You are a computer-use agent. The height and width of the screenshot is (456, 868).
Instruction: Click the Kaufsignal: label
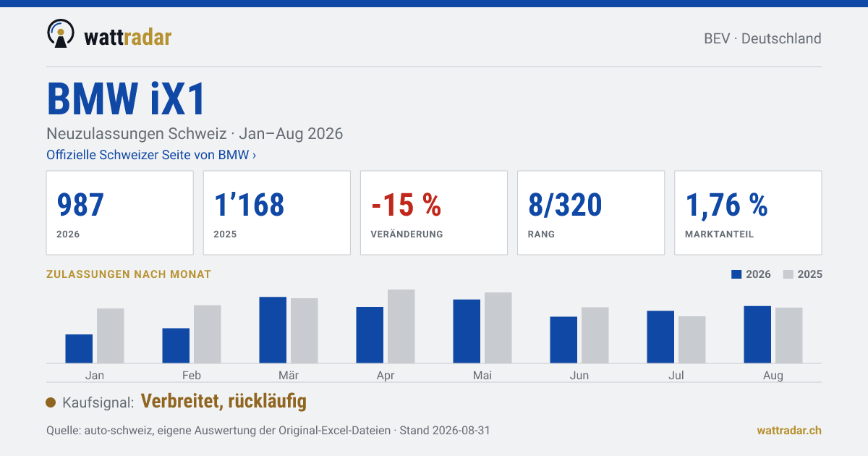point(98,402)
